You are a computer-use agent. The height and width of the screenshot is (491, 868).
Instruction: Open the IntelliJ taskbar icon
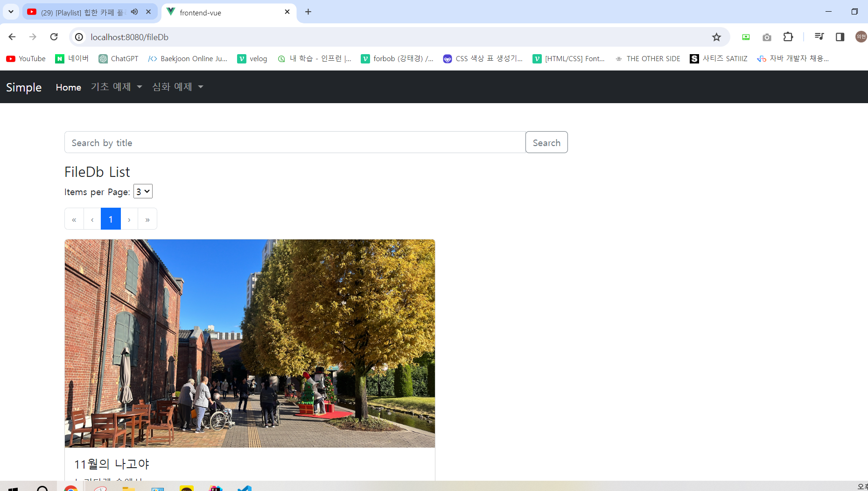pyautogui.click(x=216, y=488)
